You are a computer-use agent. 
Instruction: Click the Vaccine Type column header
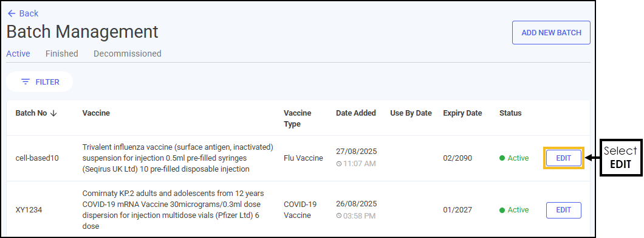297,119
